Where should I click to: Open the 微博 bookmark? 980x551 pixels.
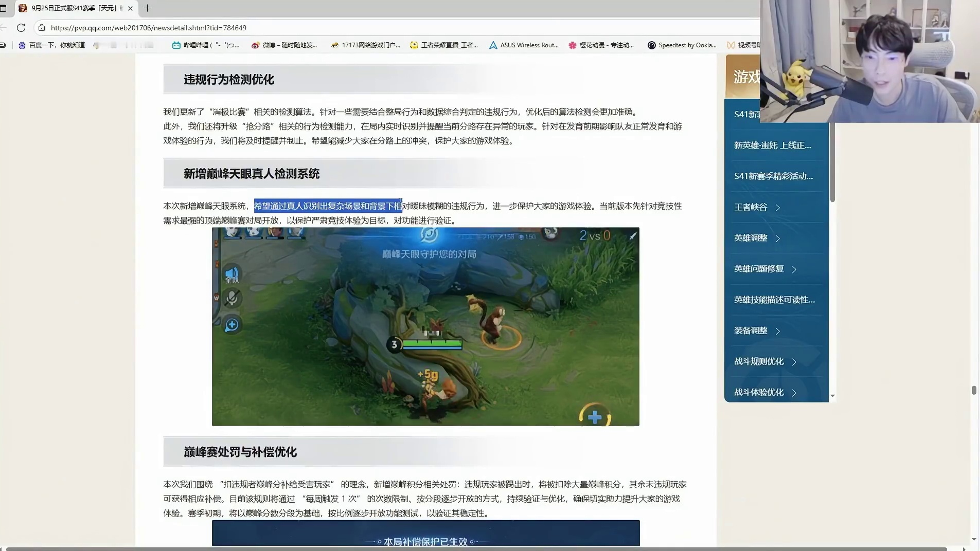pyautogui.click(x=284, y=45)
